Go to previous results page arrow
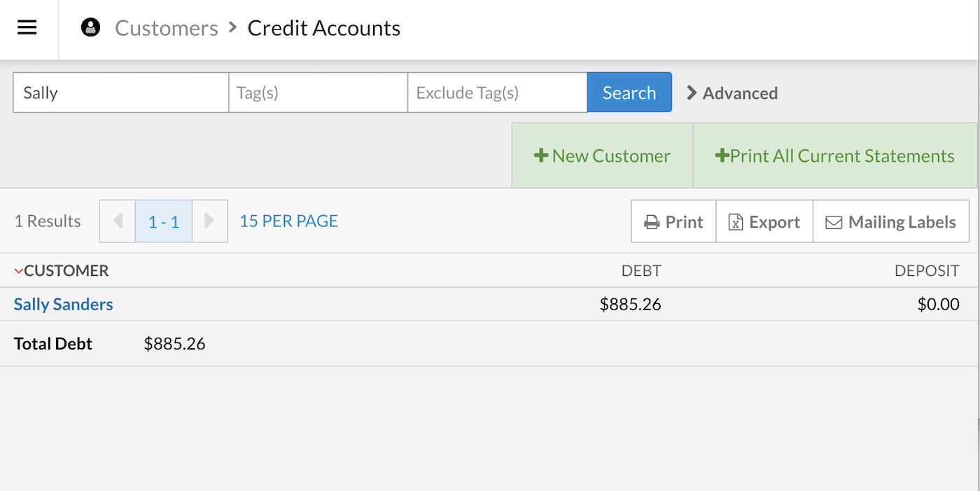 pos(118,221)
